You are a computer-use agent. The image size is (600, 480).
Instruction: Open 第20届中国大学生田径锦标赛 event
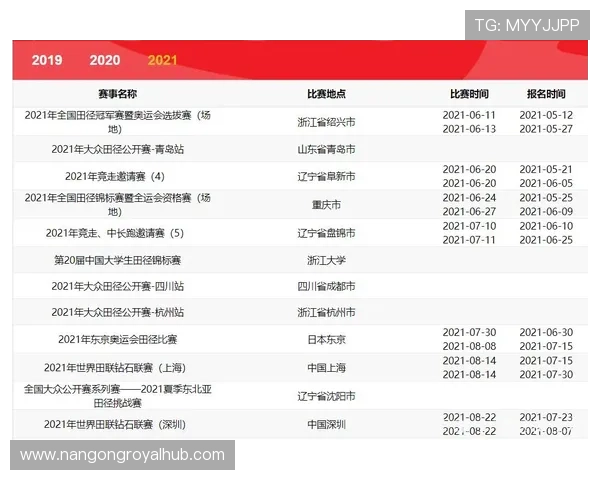click(117, 260)
